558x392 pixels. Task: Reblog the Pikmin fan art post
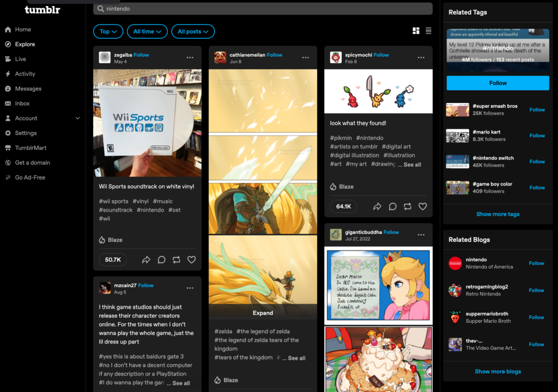coord(407,206)
